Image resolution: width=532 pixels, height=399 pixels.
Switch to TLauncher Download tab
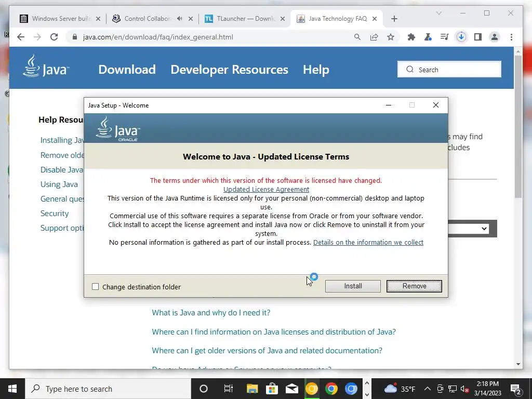point(244,19)
